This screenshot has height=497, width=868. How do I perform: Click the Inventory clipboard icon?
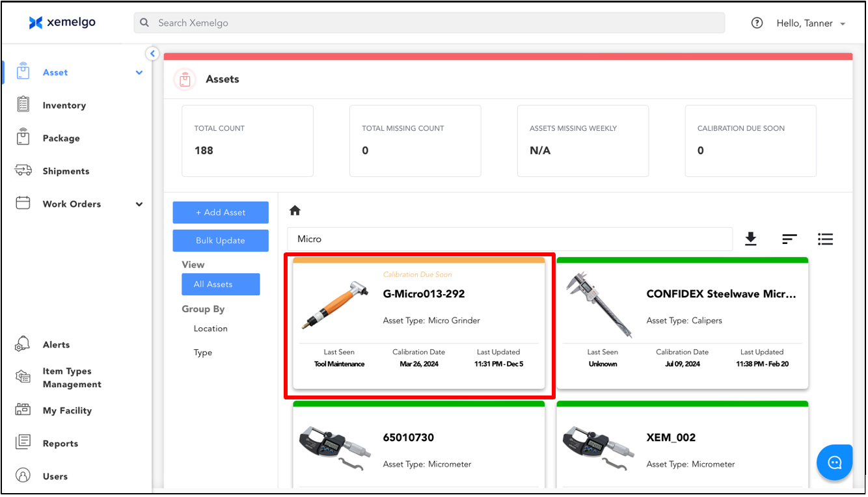23,104
